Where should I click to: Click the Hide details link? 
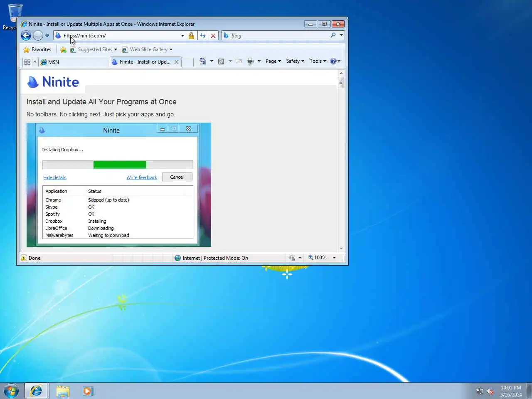[x=55, y=177]
